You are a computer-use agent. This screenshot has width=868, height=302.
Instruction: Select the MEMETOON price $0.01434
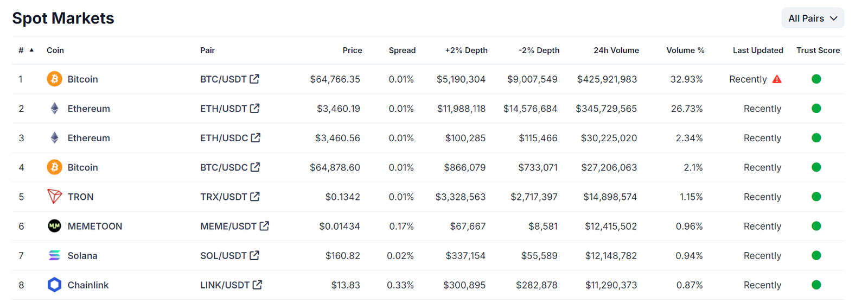pyautogui.click(x=340, y=226)
